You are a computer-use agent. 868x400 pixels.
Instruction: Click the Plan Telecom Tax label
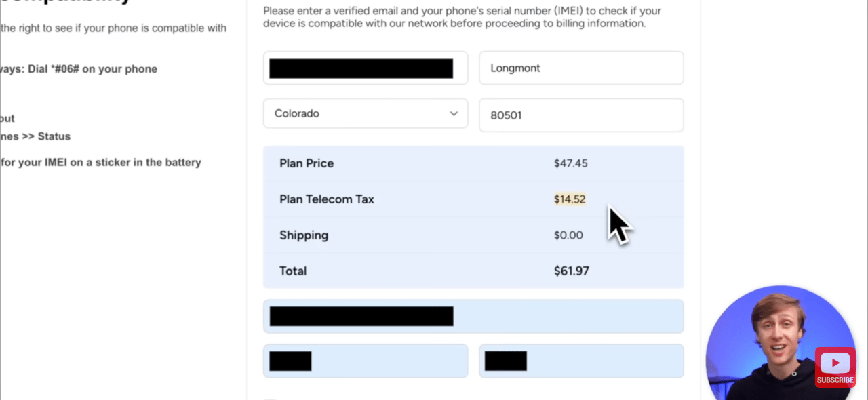(x=327, y=199)
